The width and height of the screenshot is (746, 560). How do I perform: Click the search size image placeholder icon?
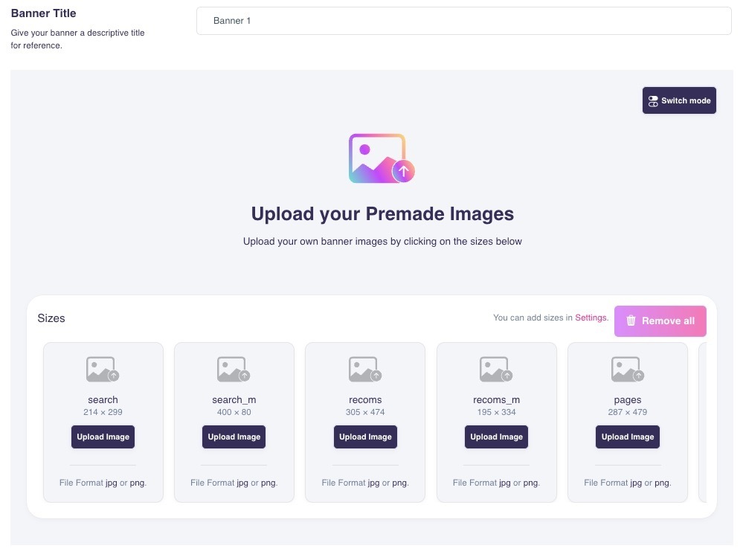103,370
